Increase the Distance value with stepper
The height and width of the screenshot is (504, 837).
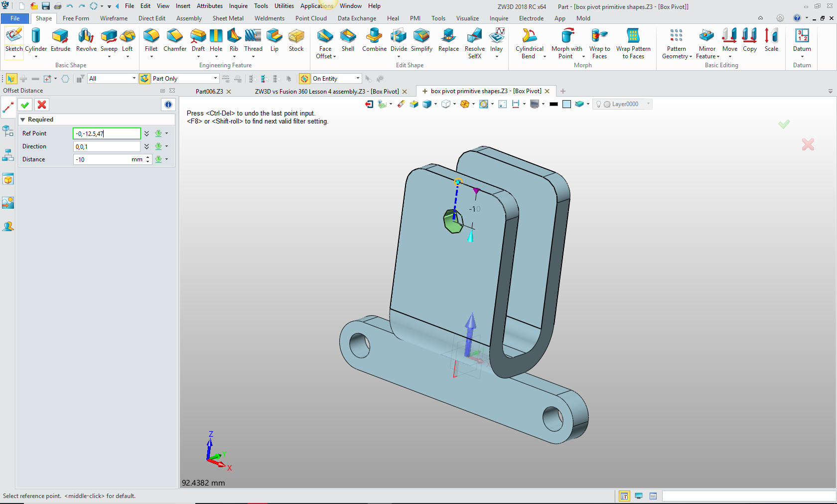pyautogui.click(x=148, y=157)
